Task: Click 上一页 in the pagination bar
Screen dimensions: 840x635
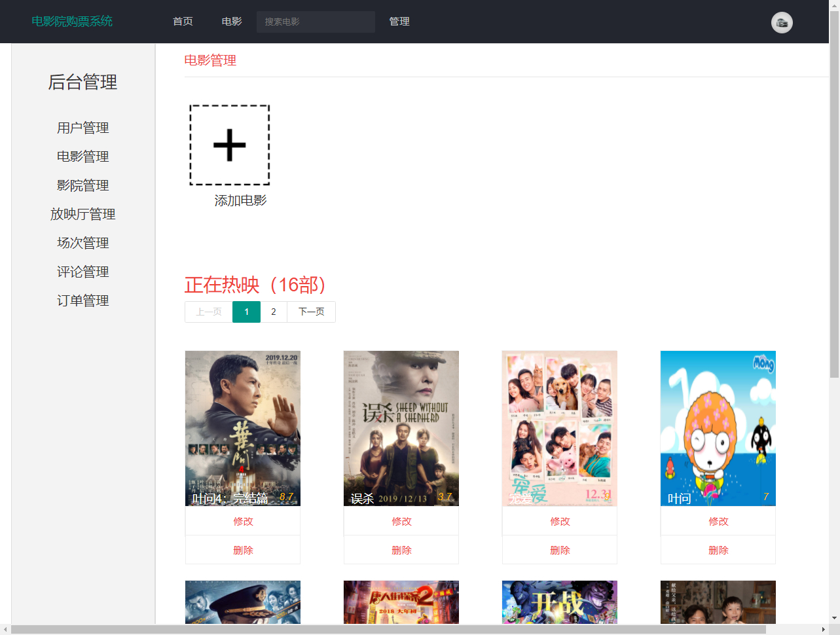Action: [208, 312]
